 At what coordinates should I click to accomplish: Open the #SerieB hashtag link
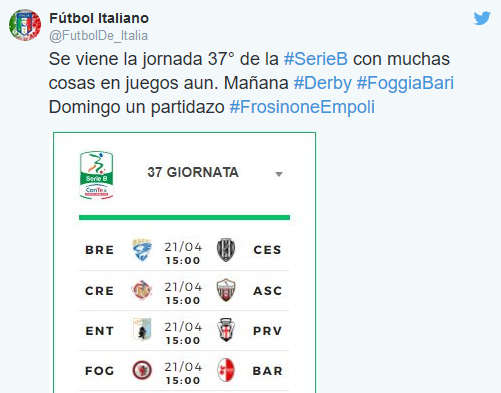[316, 59]
